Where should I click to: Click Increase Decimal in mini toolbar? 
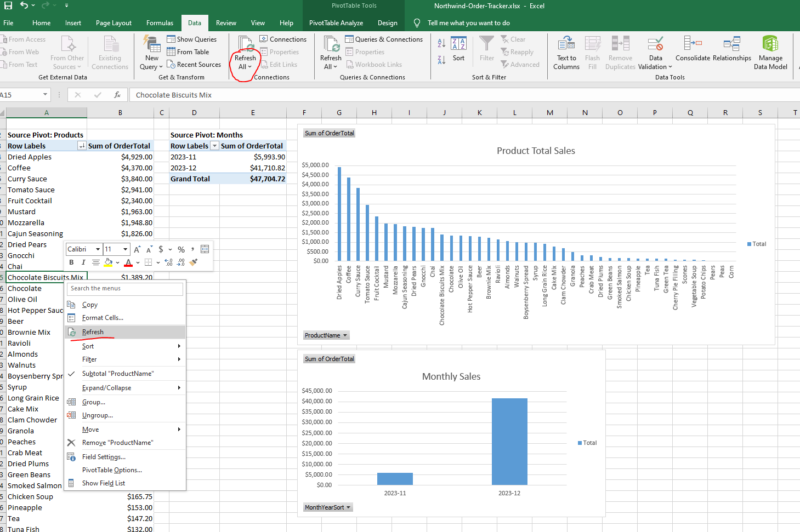tap(168, 262)
